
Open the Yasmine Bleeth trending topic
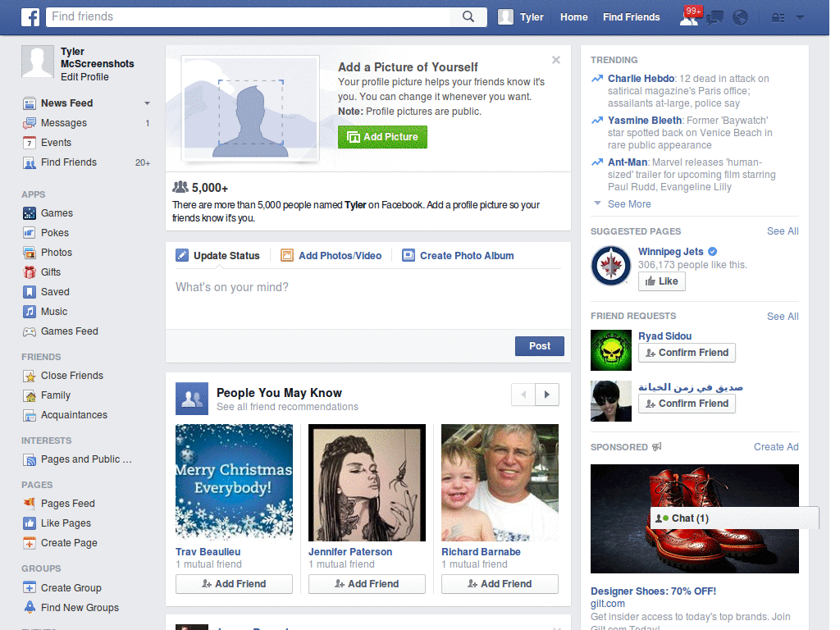tap(645, 121)
